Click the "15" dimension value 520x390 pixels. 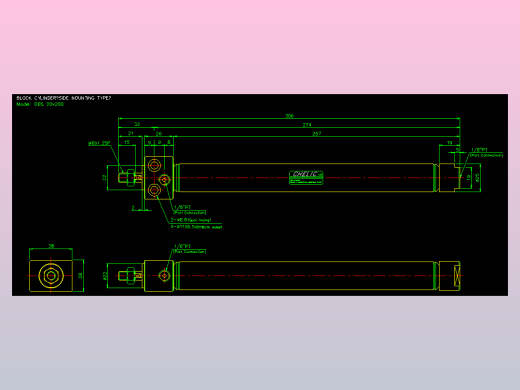[x=127, y=142]
